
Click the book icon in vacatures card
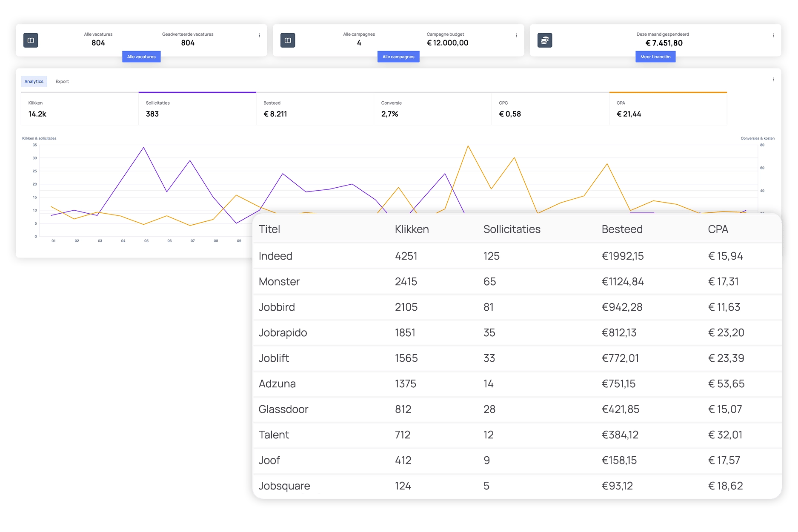pos(31,40)
